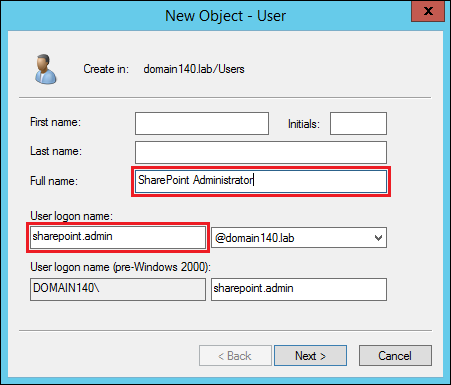Select the Last name text box
451x385 pixels.
coord(261,152)
